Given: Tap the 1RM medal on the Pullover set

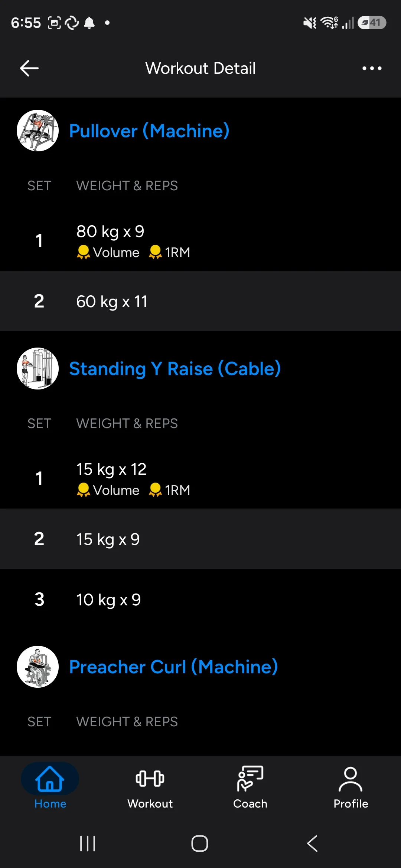Looking at the screenshot, I should coord(169,253).
